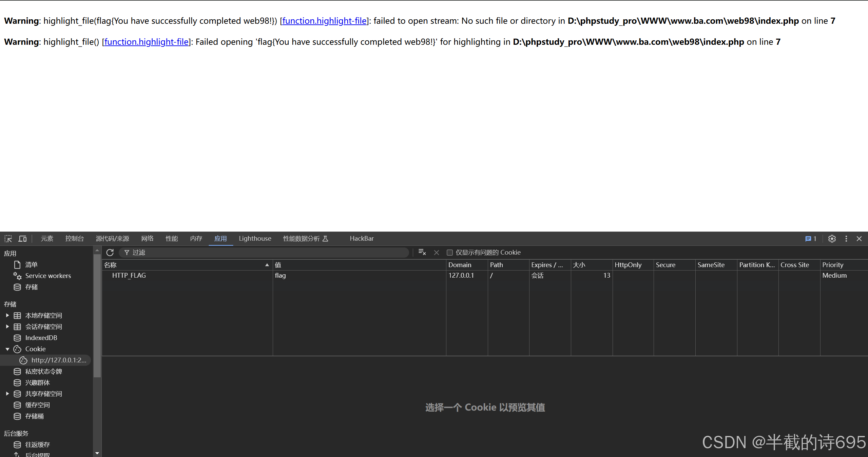Click sidebar scrollbar down arrow
The image size is (868, 457).
tap(97, 453)
